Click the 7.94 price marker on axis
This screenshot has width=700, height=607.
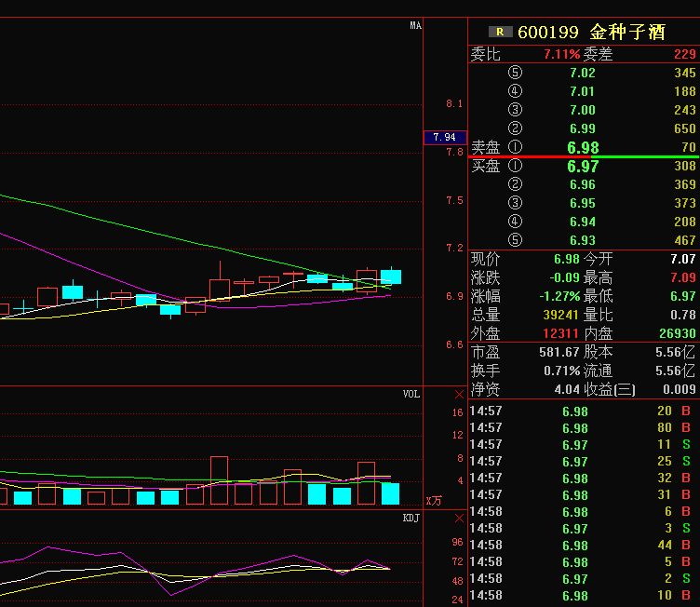tap(445, 137)
